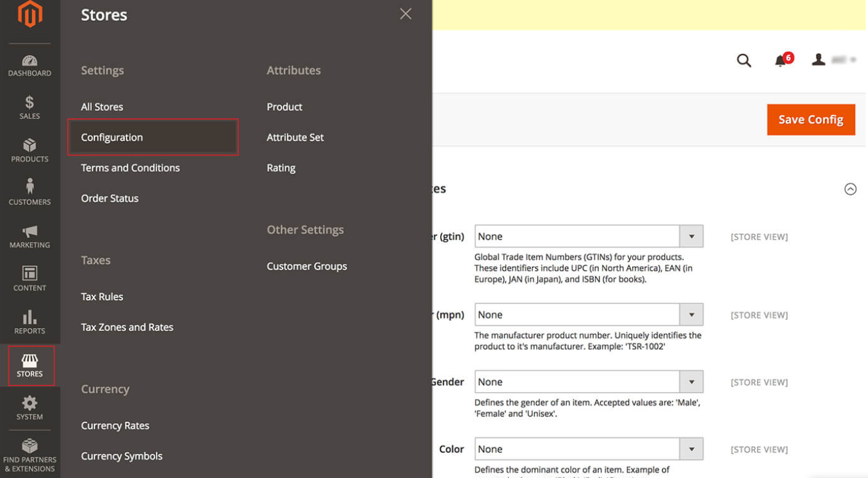Click the Save Config button

tap(811, 120)
